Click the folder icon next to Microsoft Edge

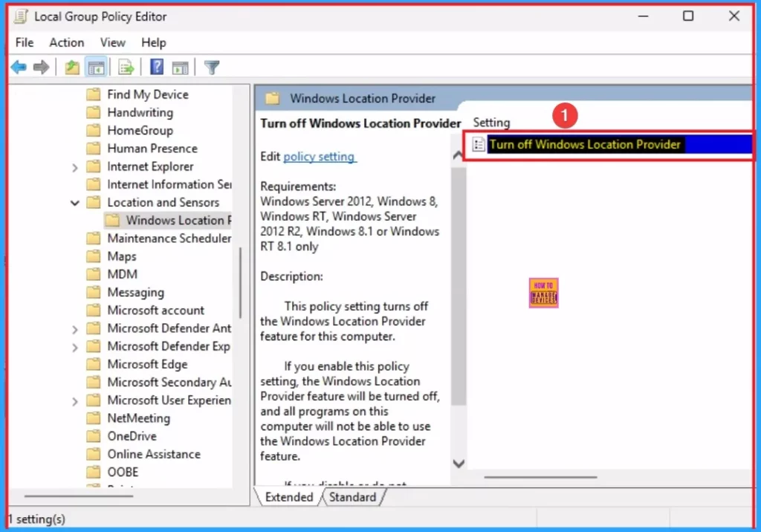pyautogui.click(x=93, y=363)
